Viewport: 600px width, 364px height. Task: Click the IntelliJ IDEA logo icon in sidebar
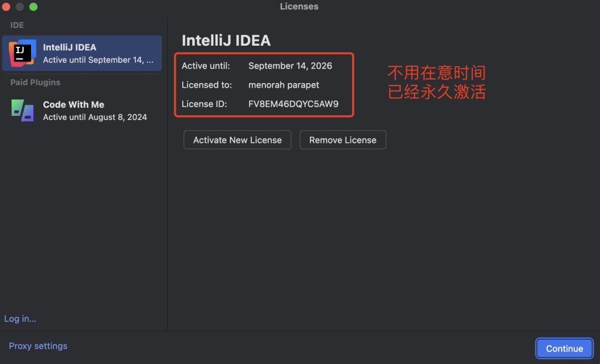click(22, 53)
